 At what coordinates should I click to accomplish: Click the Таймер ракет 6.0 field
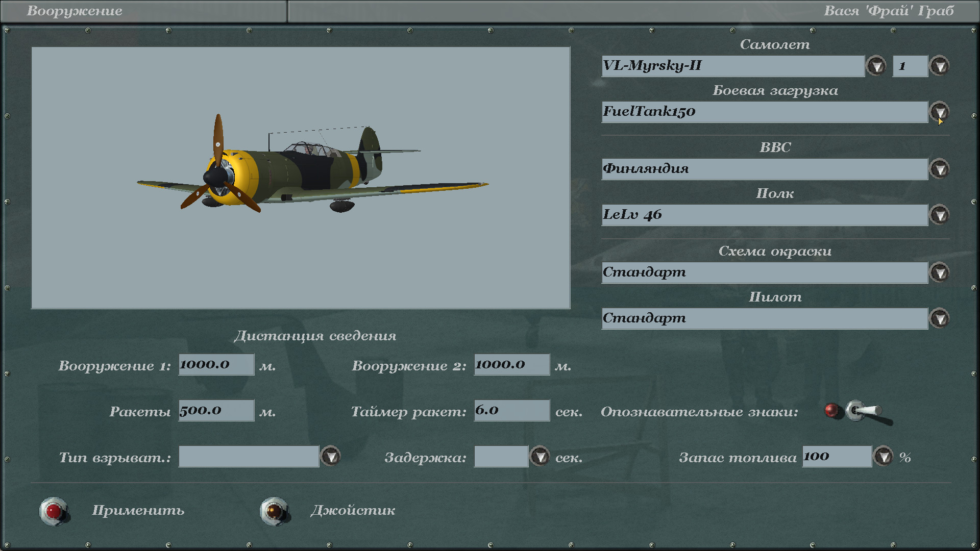pyautogui.click(x=511, y=410)
